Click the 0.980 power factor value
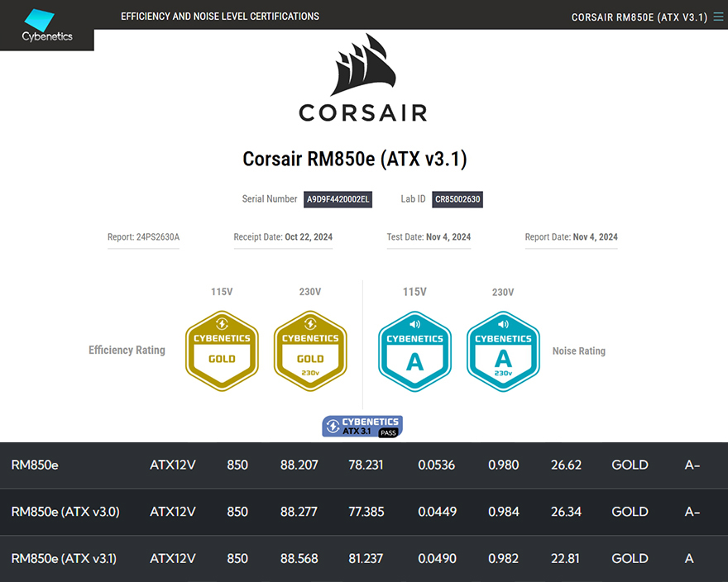Image resolution: width=728 pixels, height=582 pixels. pyautogui.click(x=503, y=465)
